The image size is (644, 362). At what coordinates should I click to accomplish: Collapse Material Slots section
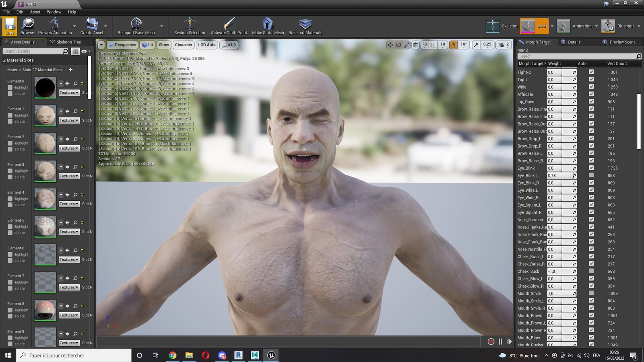[x=4, y=60]
